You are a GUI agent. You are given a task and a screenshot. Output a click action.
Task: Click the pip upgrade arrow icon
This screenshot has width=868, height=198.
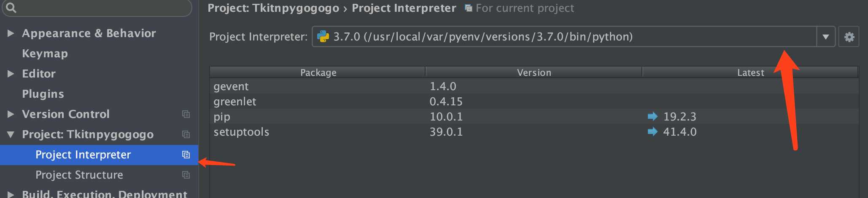click(x=652, y=116)
